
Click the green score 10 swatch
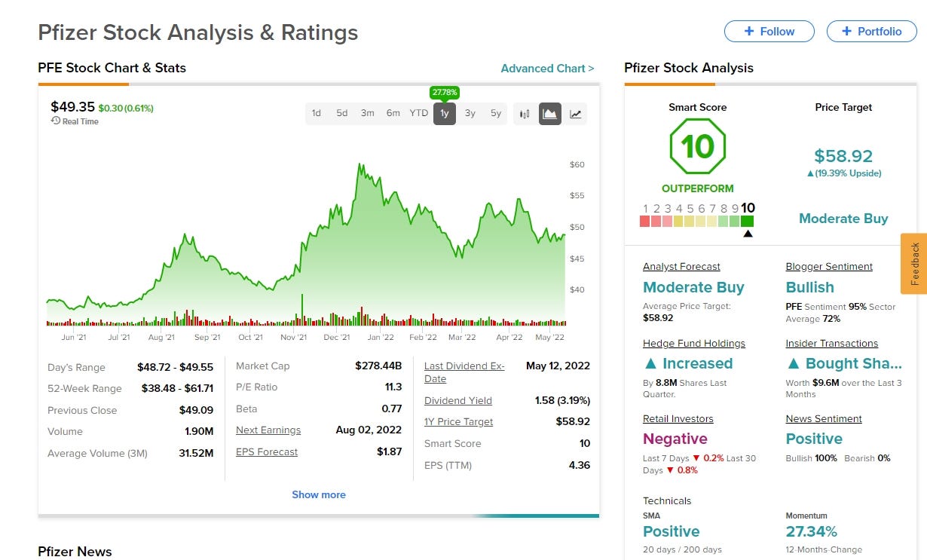pyautogui.click(x=747, y=221)
